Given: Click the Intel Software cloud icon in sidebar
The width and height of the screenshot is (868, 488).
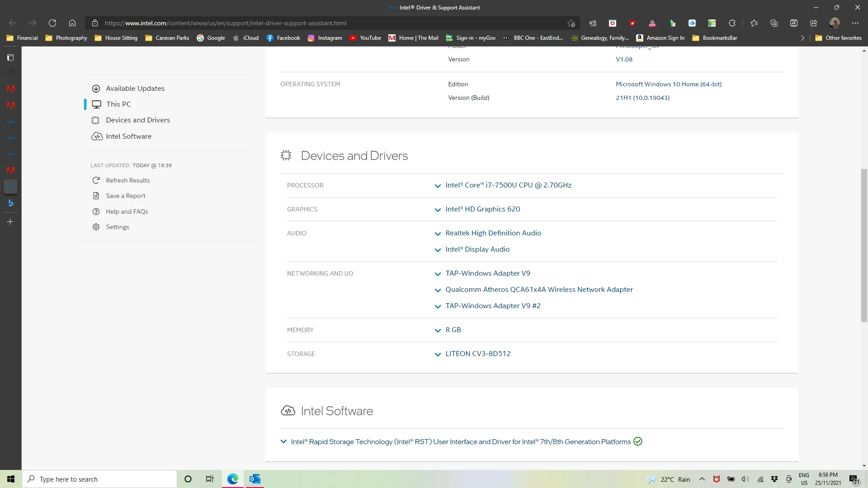Looking at the screenshot, I should pos(97,136).
